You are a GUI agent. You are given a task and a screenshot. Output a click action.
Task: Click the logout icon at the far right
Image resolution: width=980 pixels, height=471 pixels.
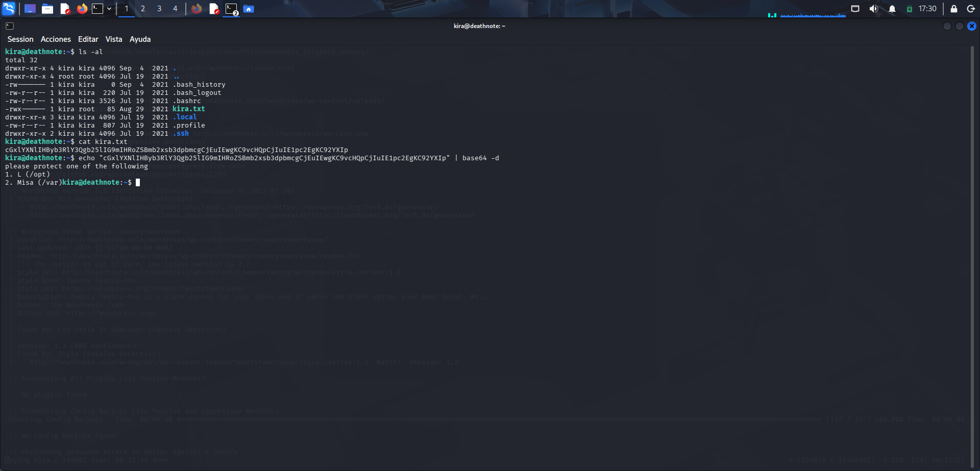click(x=972, y=9)
